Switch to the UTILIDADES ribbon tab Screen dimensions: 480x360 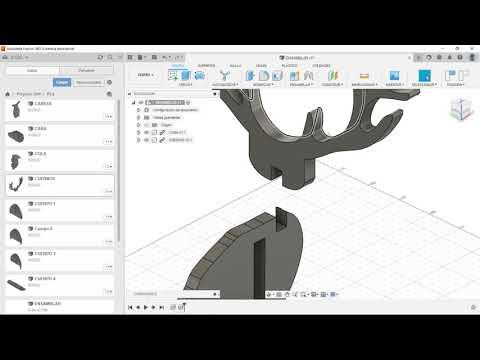[321, 66]
